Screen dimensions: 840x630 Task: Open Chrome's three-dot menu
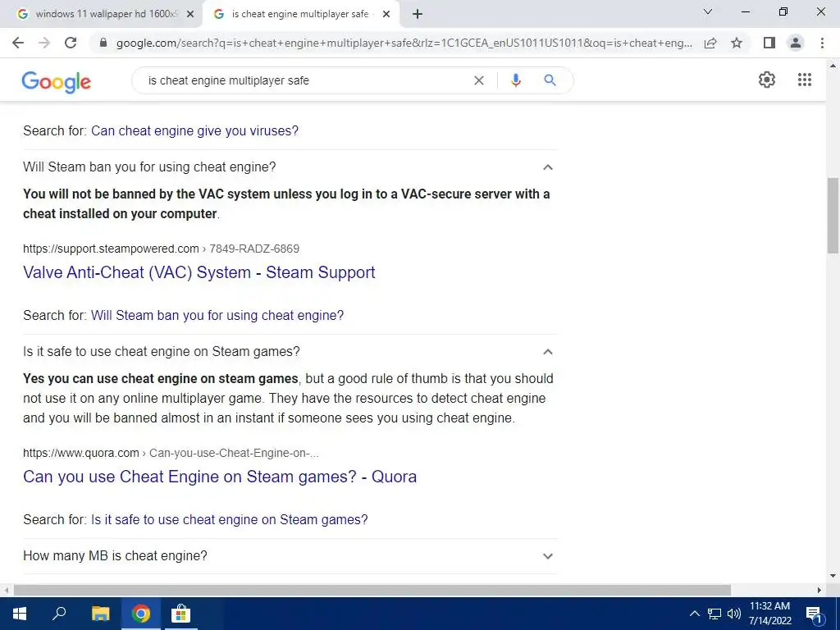(822, 43)
